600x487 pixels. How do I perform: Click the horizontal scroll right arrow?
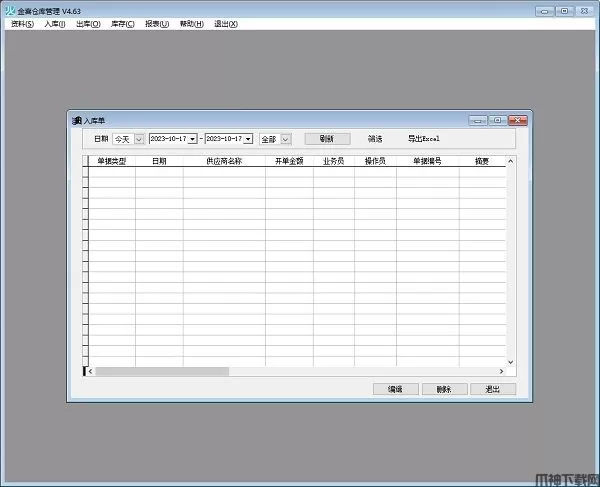501,371
